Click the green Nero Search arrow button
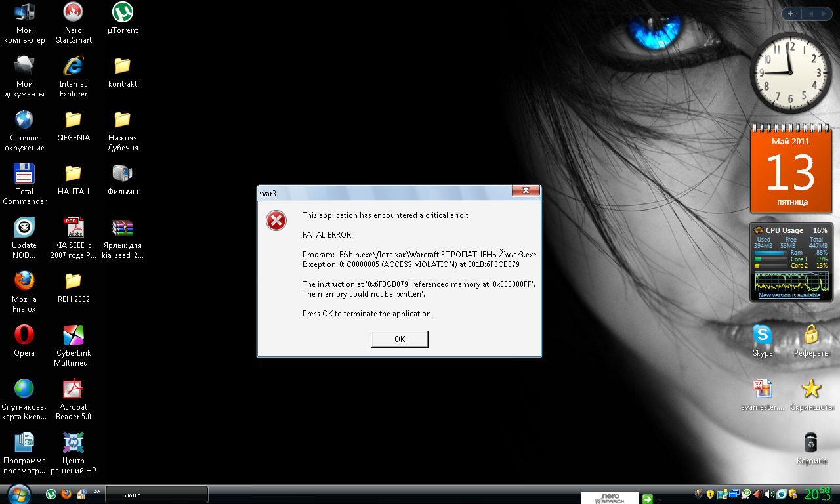The image size is (840, 504). click(647, 499)
